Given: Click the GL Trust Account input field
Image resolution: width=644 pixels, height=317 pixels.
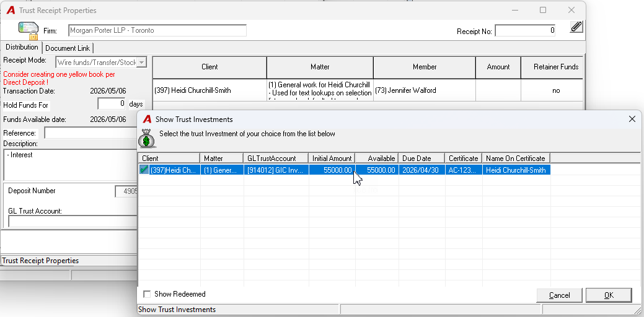Looking at the screenshot, I should 73,222.
